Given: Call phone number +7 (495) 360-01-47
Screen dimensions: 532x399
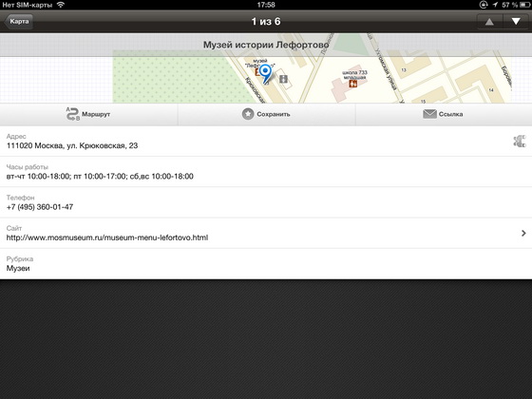Looking at the screenshot, I should 40,207.
